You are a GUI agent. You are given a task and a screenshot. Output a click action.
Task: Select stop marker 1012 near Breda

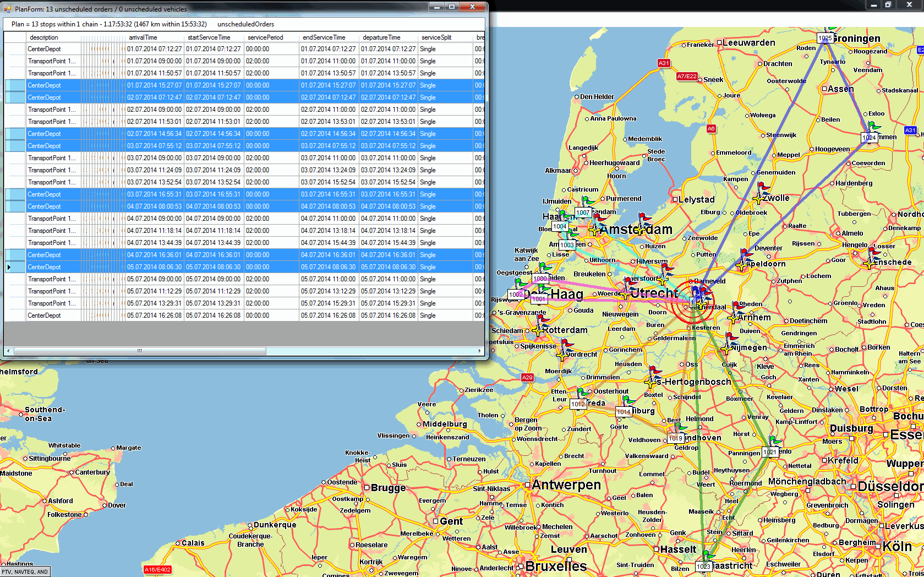tap(578, 404)
